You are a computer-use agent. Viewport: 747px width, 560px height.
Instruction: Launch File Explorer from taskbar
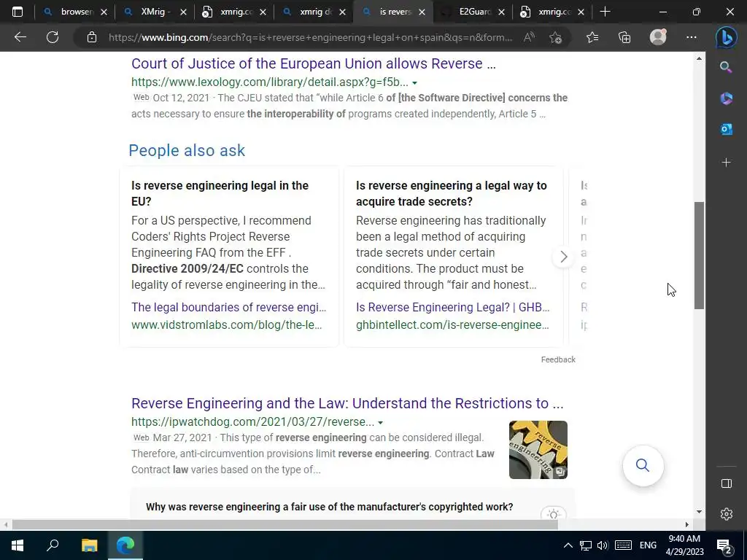[89, 545]
